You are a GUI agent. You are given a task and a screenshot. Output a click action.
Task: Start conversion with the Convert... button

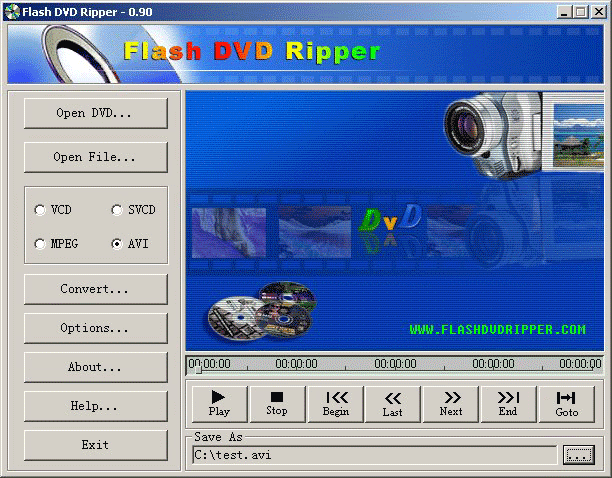(x=95, y=289)
